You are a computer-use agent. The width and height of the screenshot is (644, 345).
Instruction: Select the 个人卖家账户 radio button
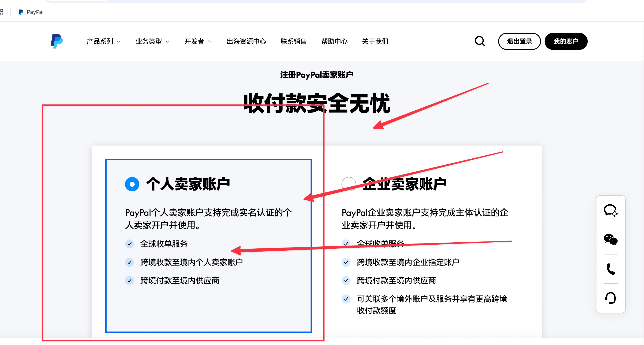[x=132, y=184]
